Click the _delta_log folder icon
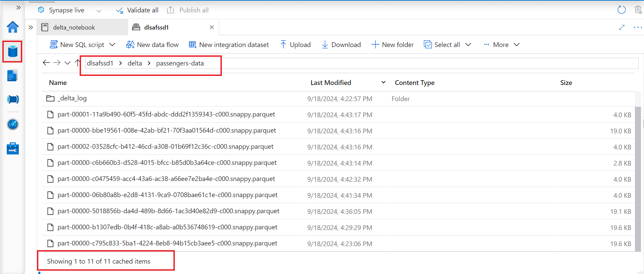 point(50,98)
